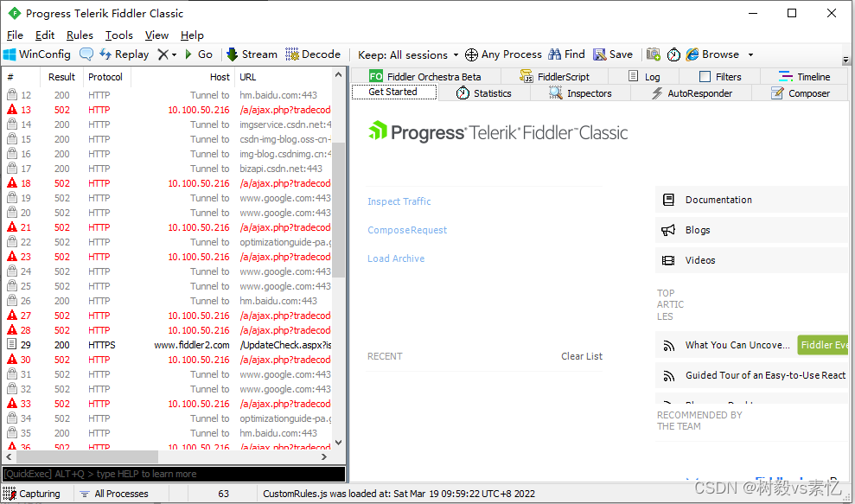Select session 29 www.fiddler2.com row
Image resolution: width=855 pixels, height=504 pixels.
click(169, 345)
